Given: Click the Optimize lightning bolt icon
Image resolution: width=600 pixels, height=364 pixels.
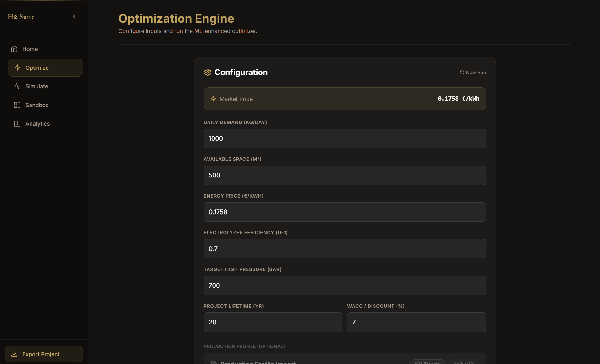Looking at the screenshot, I should [17, 68].
